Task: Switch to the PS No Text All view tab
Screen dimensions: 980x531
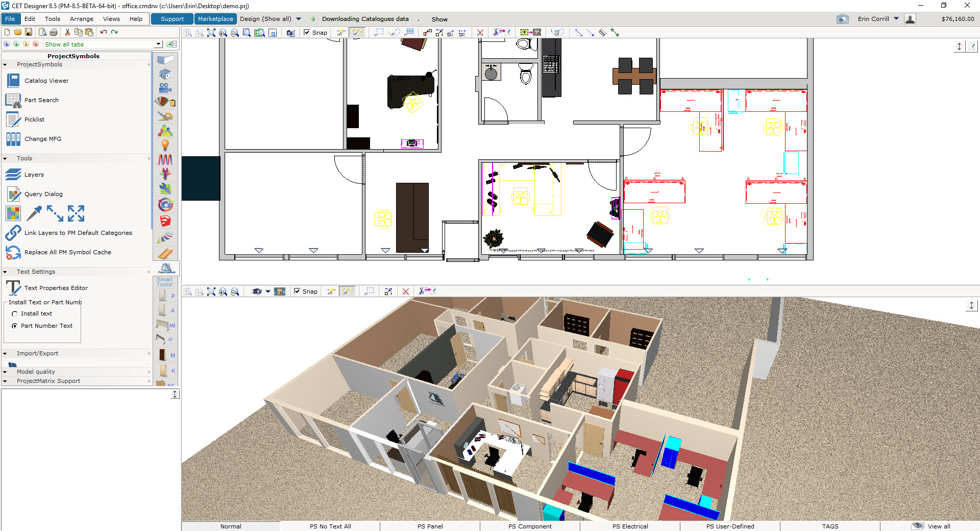Action: pos(330,526)
